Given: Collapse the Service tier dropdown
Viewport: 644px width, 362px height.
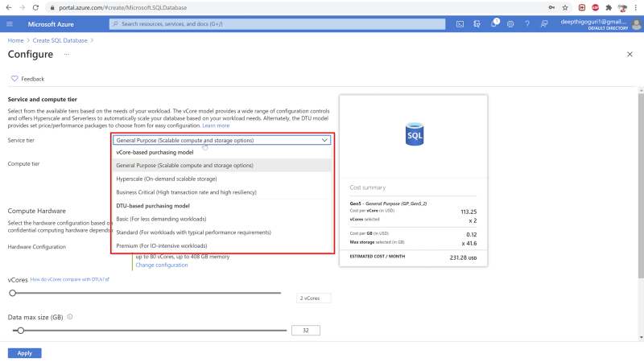Looking at the screenshot, I should click(324, 140).
